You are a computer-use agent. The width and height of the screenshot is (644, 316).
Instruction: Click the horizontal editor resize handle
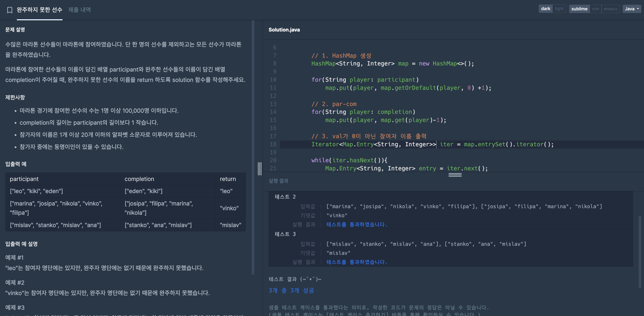[x=455, y=175]
